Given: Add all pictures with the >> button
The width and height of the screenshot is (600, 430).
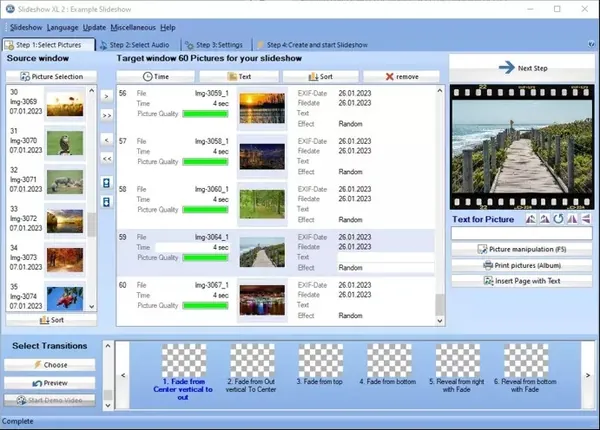Looking at the screenshot, I should [x=107, y=115].
